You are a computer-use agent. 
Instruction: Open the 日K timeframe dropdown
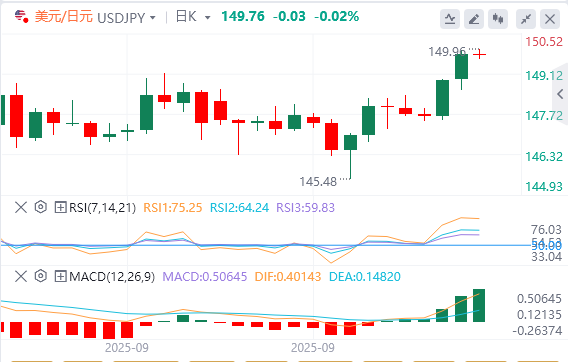point(193,17)
